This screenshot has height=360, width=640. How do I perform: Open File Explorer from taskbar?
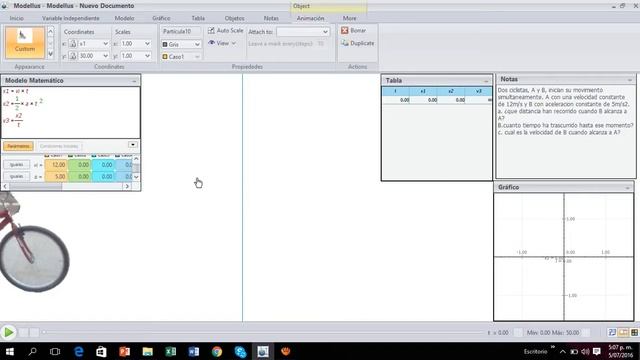pyautogui.click(x=148, y=351)
